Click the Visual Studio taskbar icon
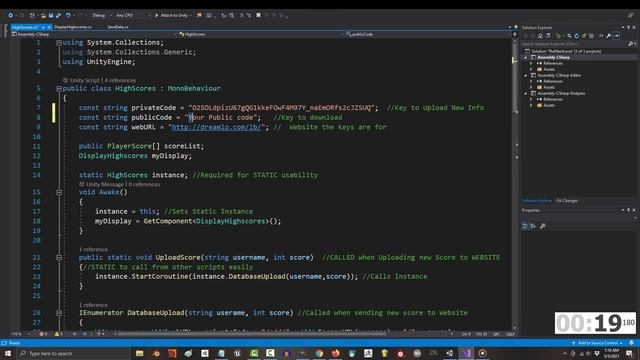 coord(466,353)
